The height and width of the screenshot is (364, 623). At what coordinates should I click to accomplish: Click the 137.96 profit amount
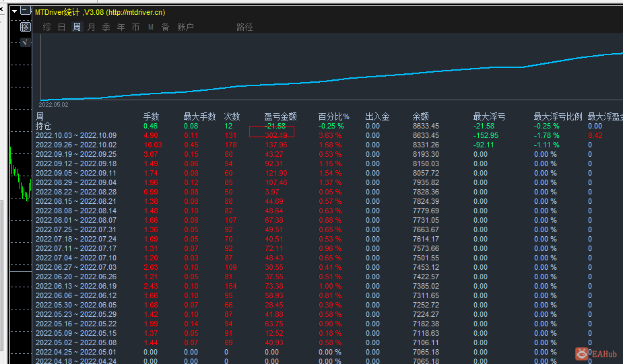(x=276, y=145)
